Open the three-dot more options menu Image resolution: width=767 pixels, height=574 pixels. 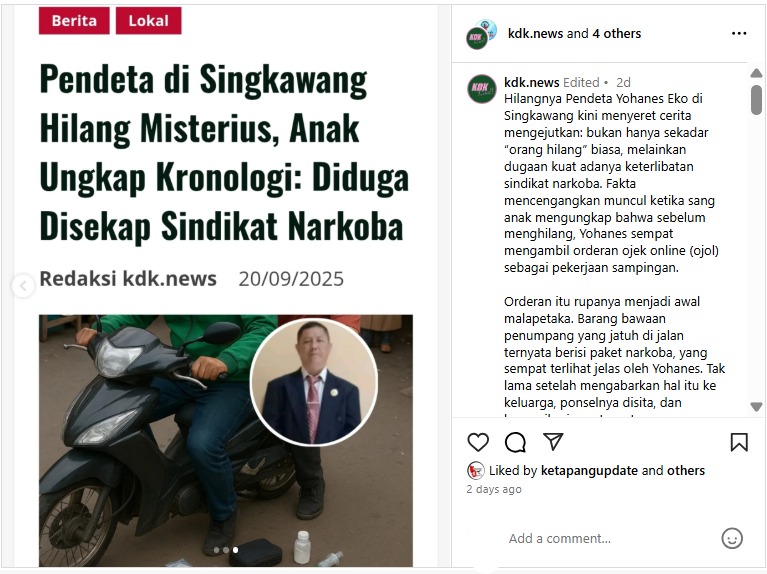click(x=739, y=33)
